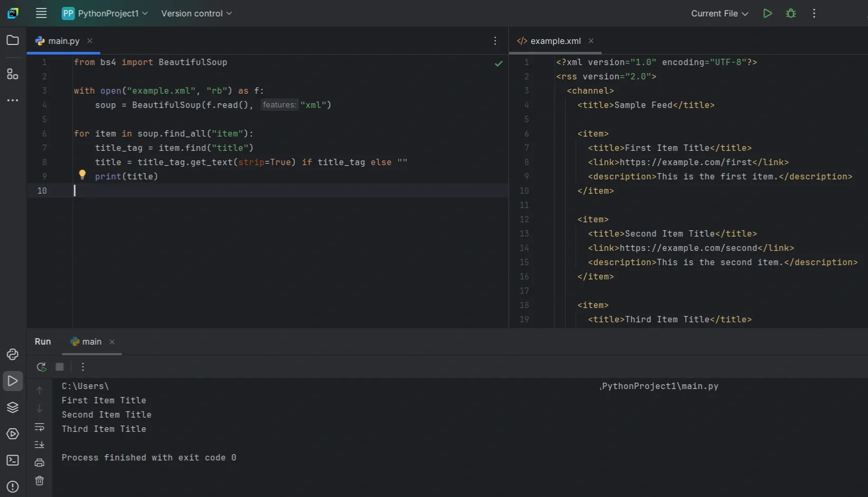Stop the running process
Image resolution: width=868 pixels, height=497 pixels.
(59, 367)
